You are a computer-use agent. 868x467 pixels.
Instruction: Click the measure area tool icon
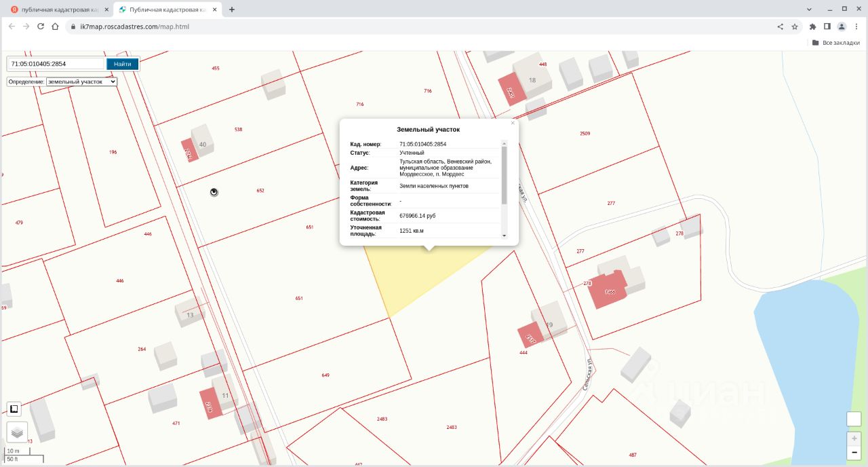[14, 409]
